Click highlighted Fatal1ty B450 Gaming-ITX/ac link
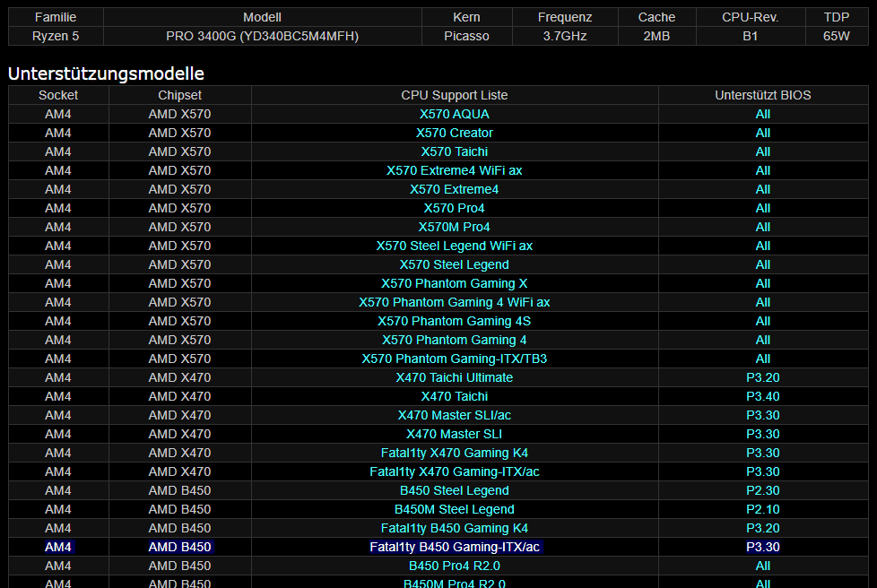877x588 pixels. [x=454, y=547]
